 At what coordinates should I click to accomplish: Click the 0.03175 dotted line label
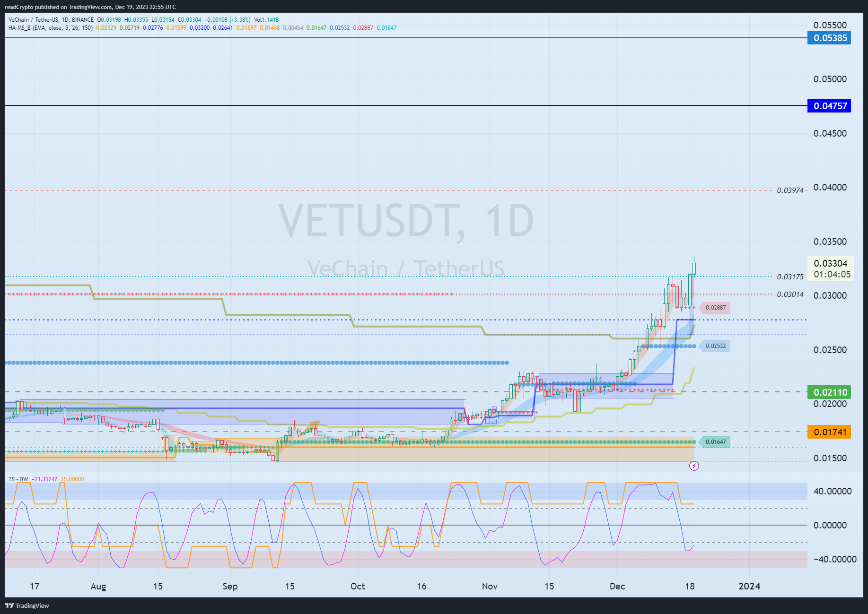coord(790,277)
